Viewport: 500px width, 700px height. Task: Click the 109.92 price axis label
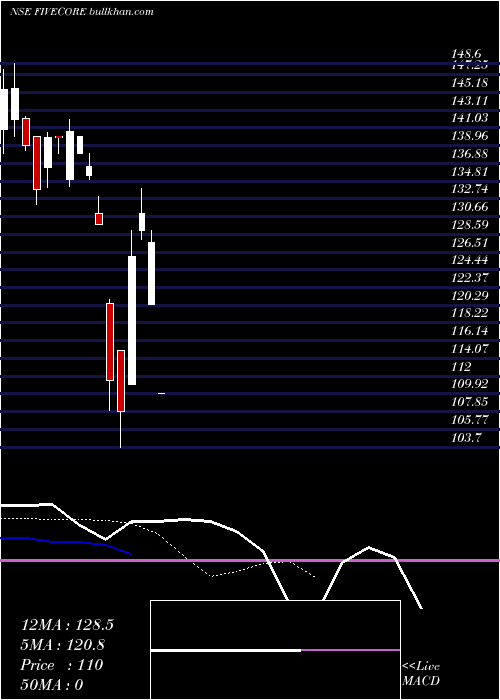470,384
